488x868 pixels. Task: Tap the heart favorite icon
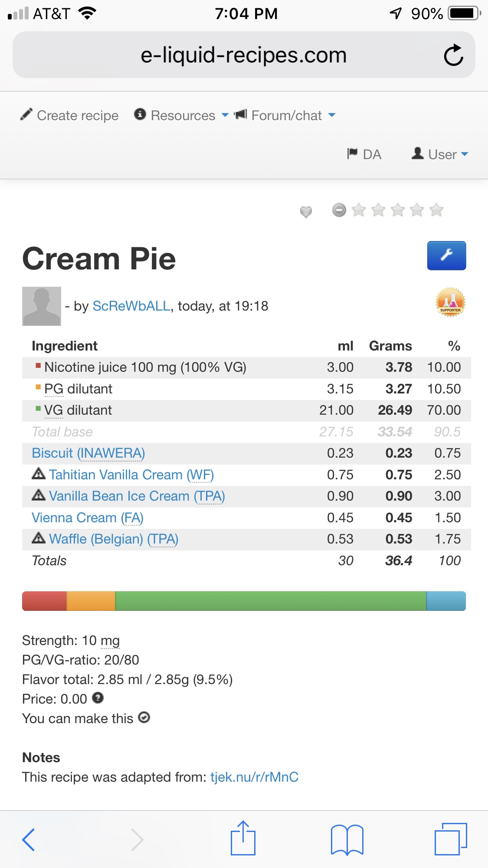click(x=306, y=211)
